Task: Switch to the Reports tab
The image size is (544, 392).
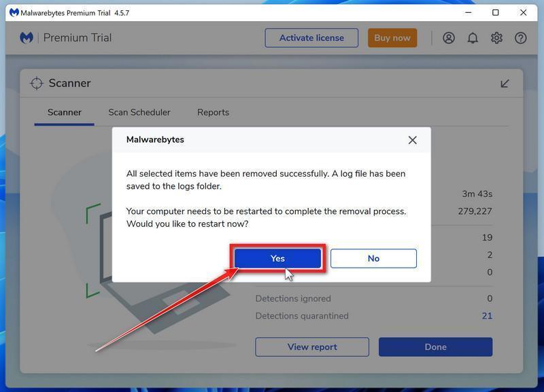Action: click(213, 112)
